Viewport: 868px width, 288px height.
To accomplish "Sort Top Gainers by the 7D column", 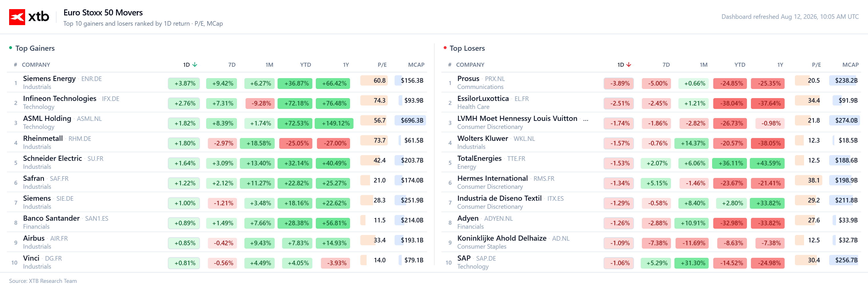I will click(x=232, y=65).
